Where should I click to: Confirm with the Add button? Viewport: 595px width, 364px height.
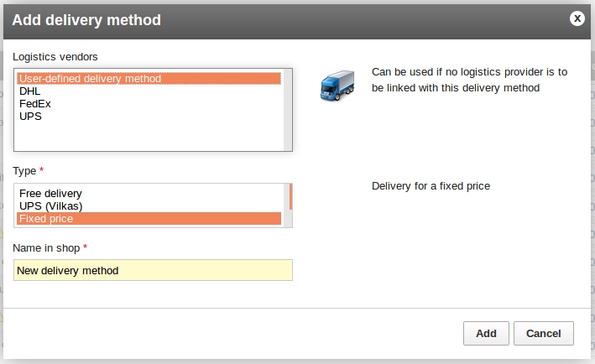pyautogui.click(x=486, y=333)
